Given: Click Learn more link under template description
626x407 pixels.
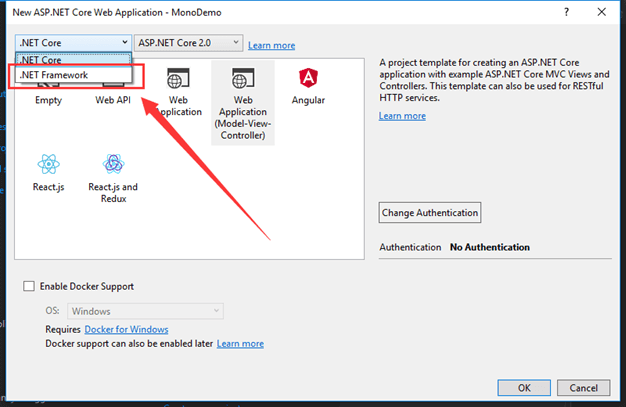Looking at the screenshot, I should coord(402,116).
